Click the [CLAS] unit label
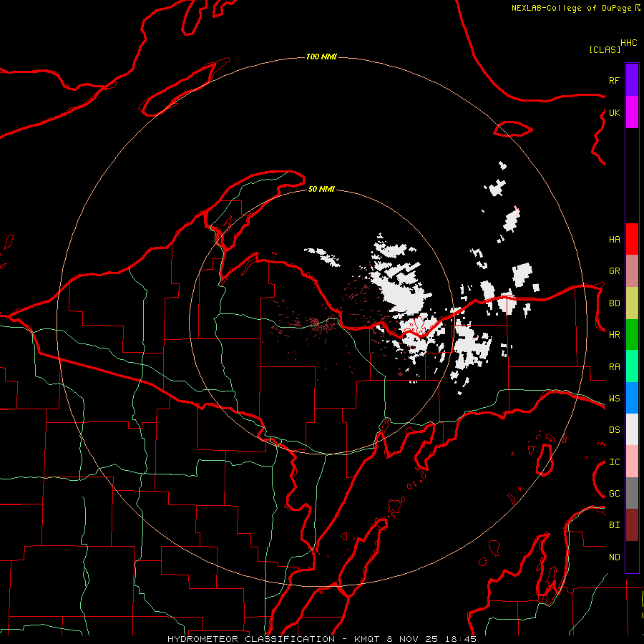This screenshot has width=644, height=644. (605, 49)
